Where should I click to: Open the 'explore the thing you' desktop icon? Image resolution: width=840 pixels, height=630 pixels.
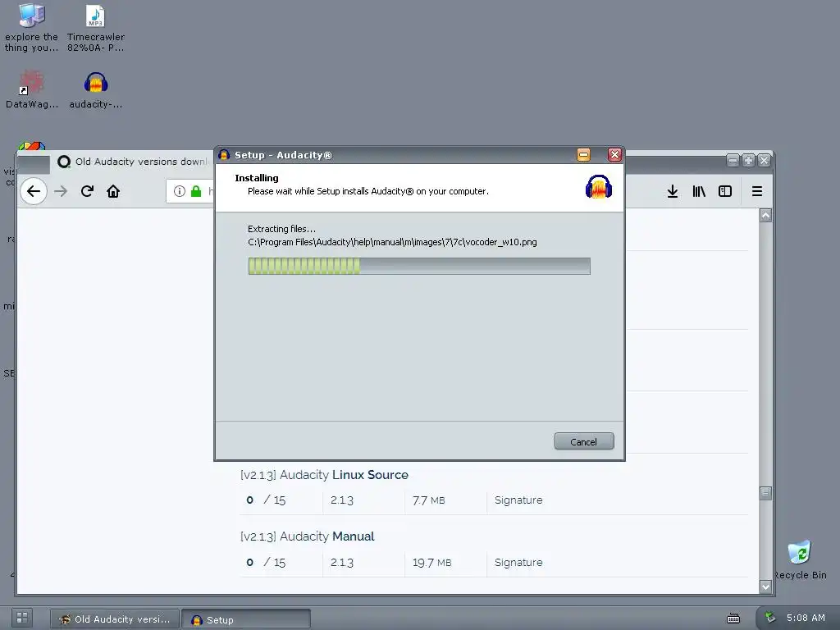click(32, 27)
